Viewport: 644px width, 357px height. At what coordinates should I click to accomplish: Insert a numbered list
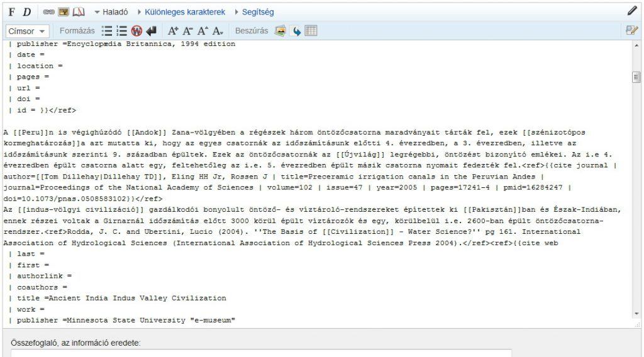click(x=121, y=31)
